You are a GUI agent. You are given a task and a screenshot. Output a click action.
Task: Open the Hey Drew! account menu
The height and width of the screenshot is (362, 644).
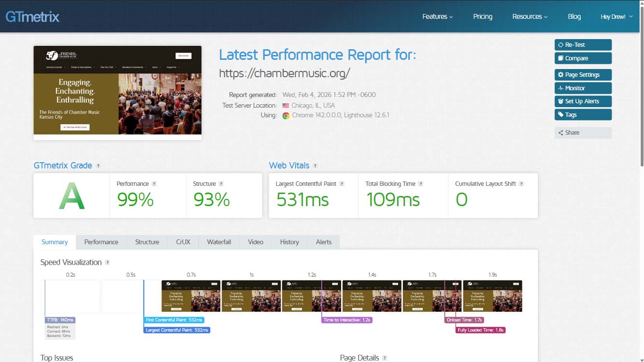[x=616, y=16]
